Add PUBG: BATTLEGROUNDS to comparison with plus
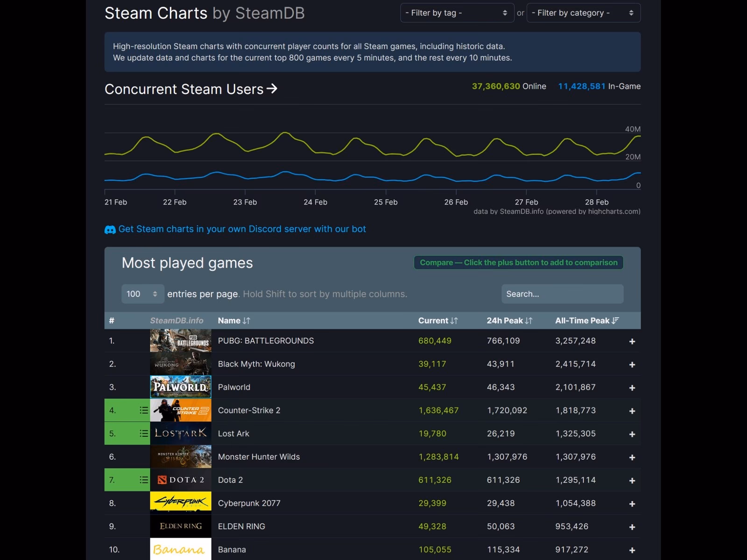Screen dimensions: 747x560 (x=632, y=341)
